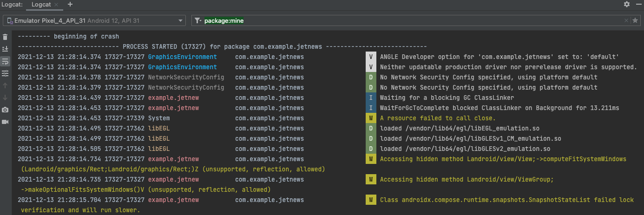Clear the package:mine filter text
644x215 pixels.
(626, 20)
